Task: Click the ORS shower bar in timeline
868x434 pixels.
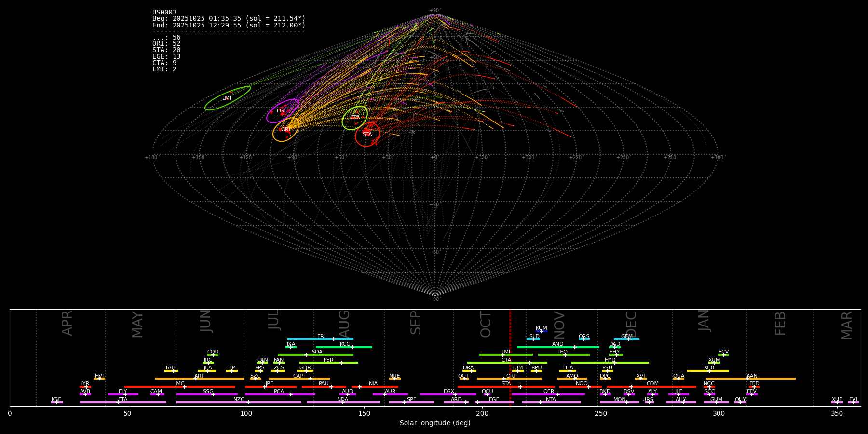Action: pyautogui.click(x=584, y=339)
